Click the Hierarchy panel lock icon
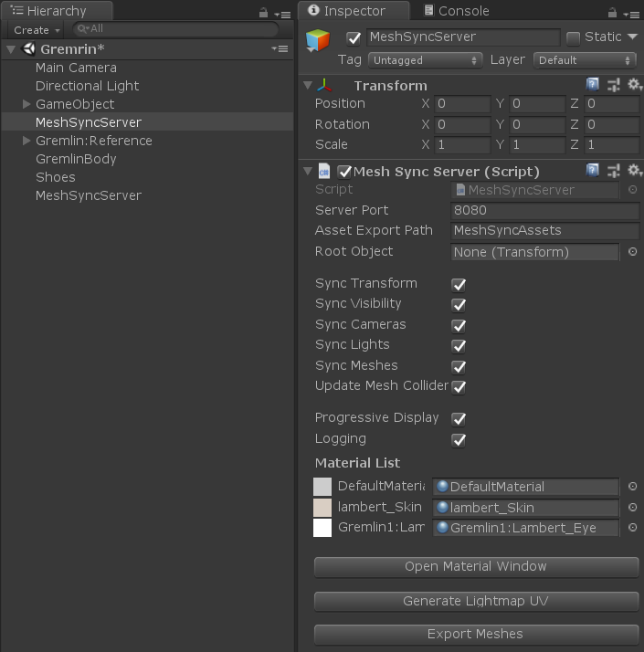Viewport: 644px width, 652px height. coord(263,13)
